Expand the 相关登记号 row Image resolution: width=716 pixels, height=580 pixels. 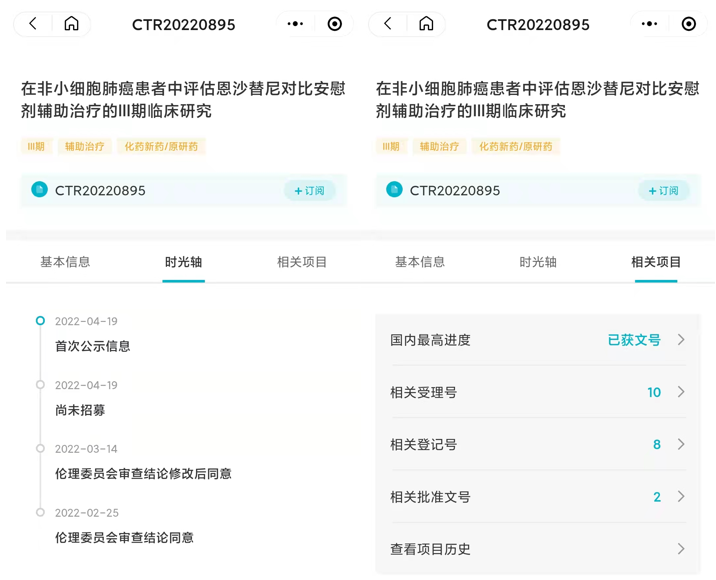pyautogui.click(x=538, y=444)
